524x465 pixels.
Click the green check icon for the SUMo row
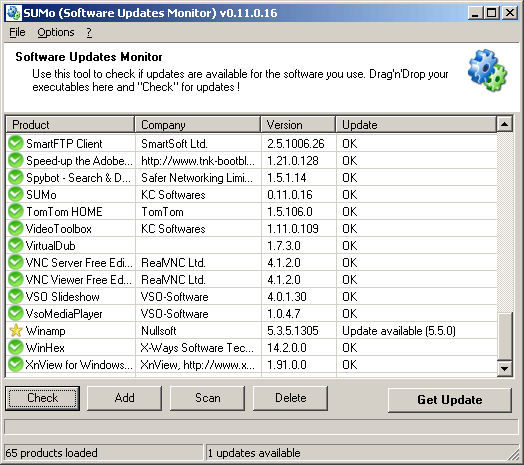pos(15,195)
